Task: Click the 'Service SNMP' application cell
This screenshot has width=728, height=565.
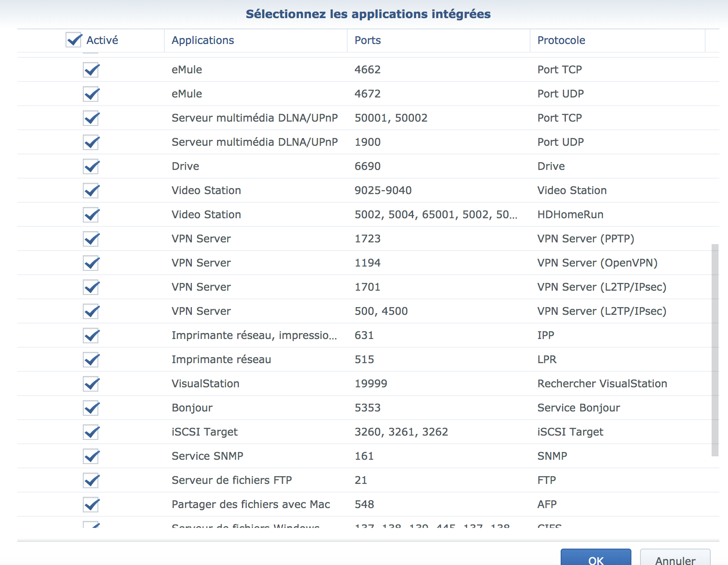Action: 207,456
